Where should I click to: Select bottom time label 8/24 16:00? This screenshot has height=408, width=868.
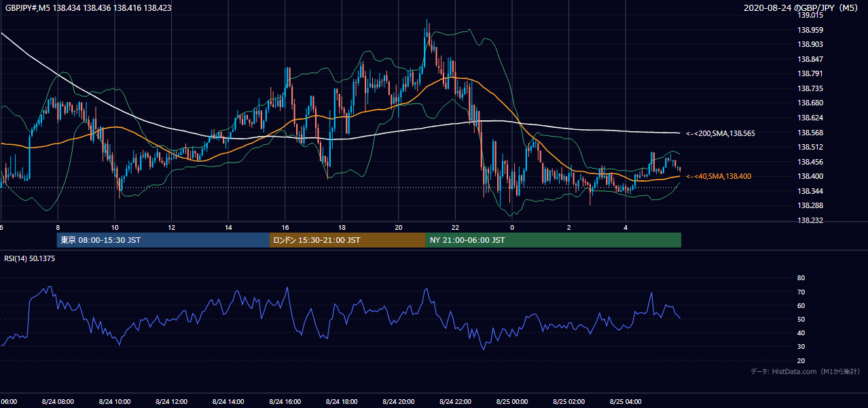(x=285, y=402)
